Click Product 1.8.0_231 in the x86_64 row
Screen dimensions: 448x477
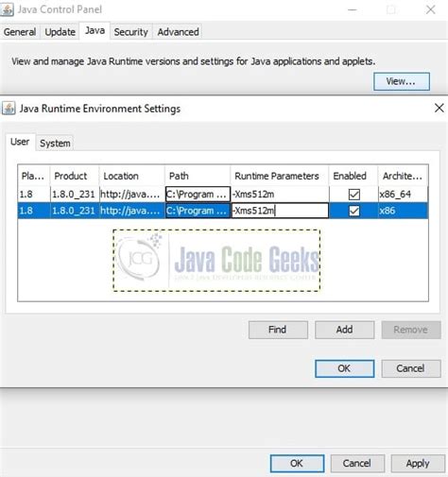click(75, 195)
